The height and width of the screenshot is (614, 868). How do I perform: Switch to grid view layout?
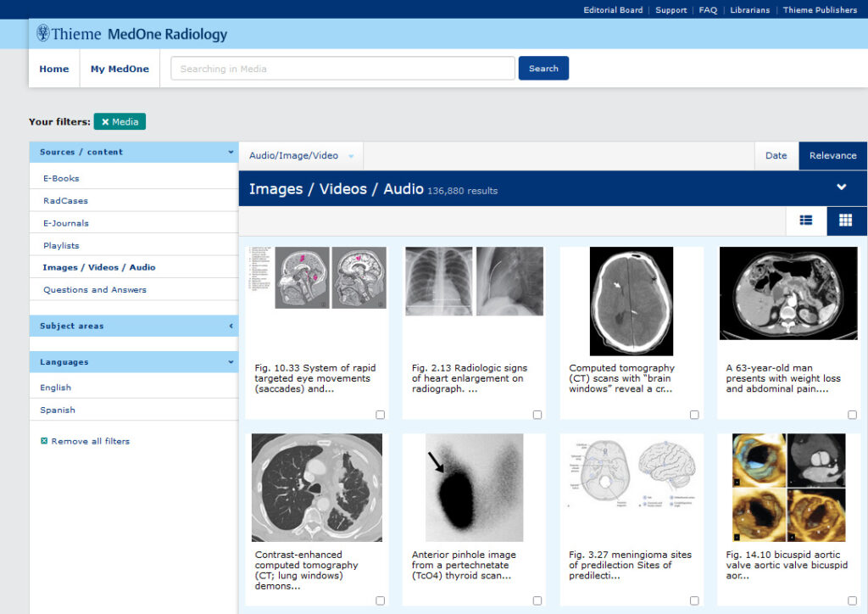(x=845, y=220)
